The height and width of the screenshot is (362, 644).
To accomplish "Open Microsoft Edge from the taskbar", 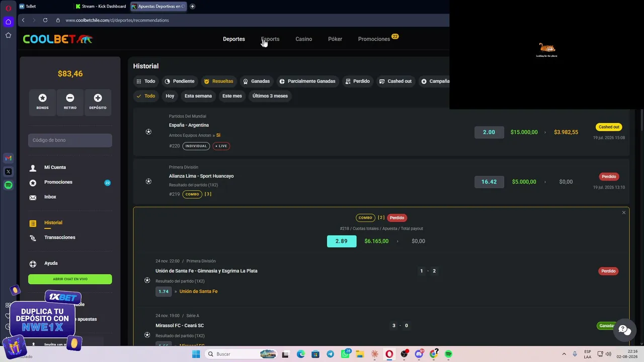I will 300,354.
